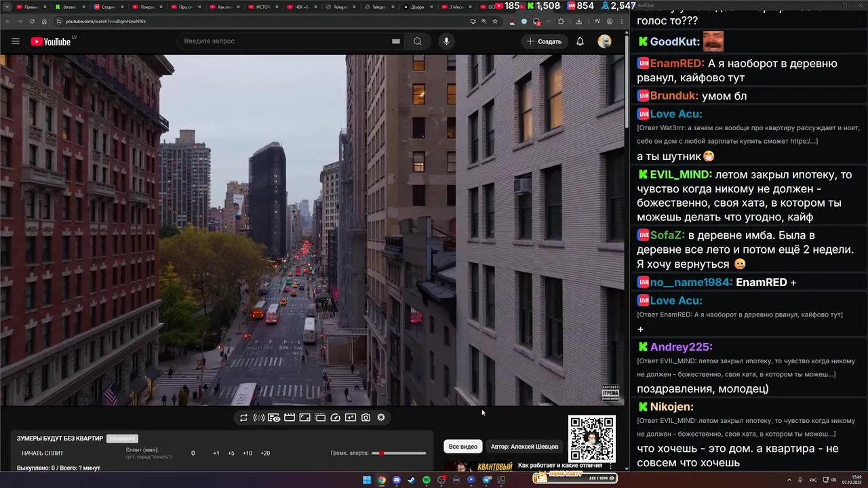Add +5 minutes to split

231,453
